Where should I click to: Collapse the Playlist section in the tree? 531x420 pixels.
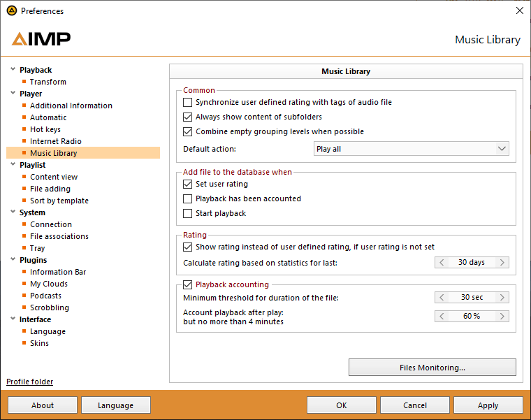[x=13, y=165]
